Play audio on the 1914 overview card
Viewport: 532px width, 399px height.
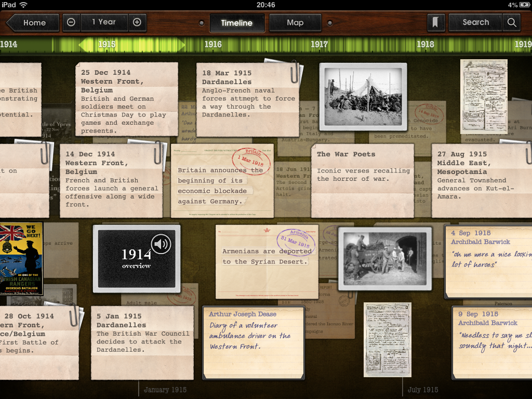tap(161, 244)
